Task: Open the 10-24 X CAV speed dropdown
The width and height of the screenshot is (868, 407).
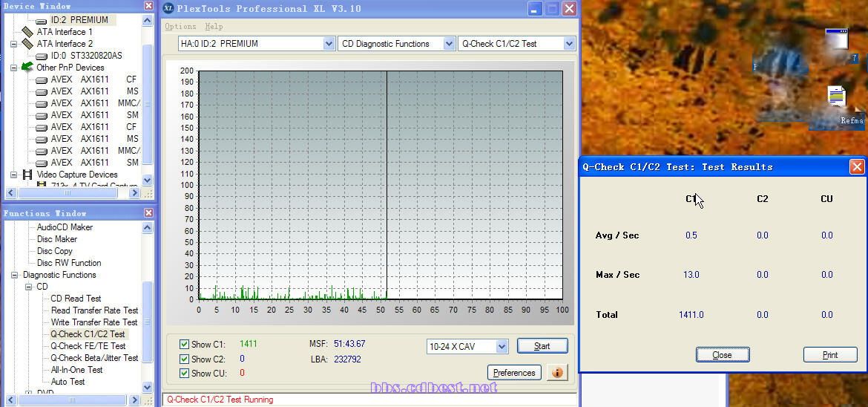Action: coord(502,347)
